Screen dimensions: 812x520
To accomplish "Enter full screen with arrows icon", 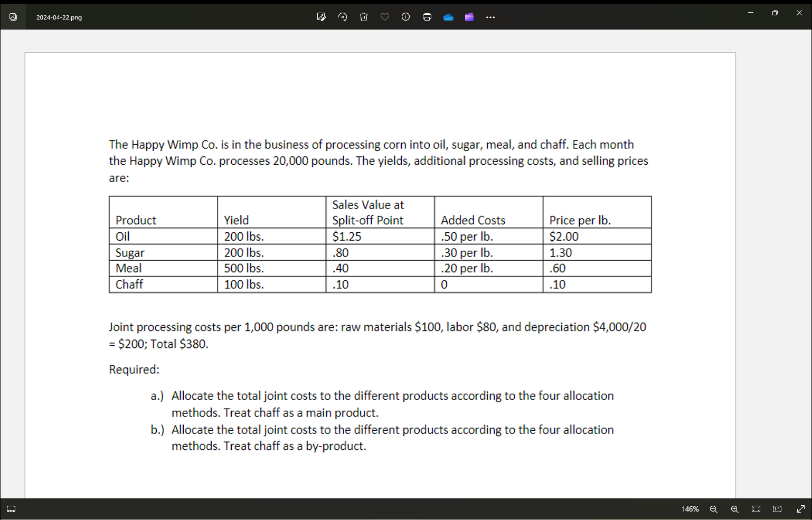I will pos(800,509).
